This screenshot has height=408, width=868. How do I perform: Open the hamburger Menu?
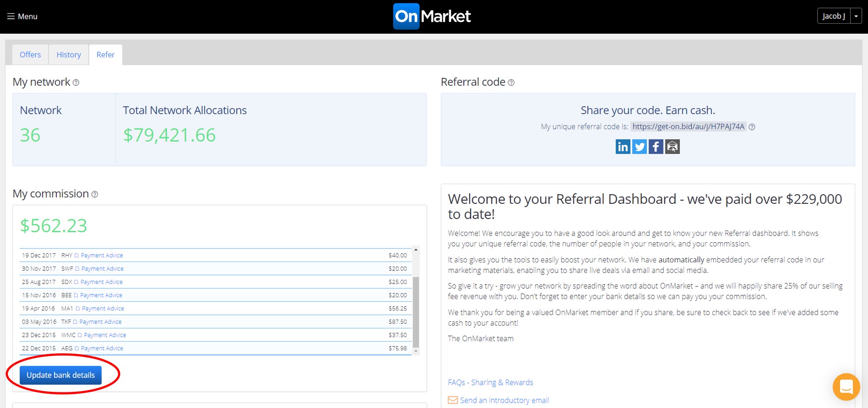point(22,16)
